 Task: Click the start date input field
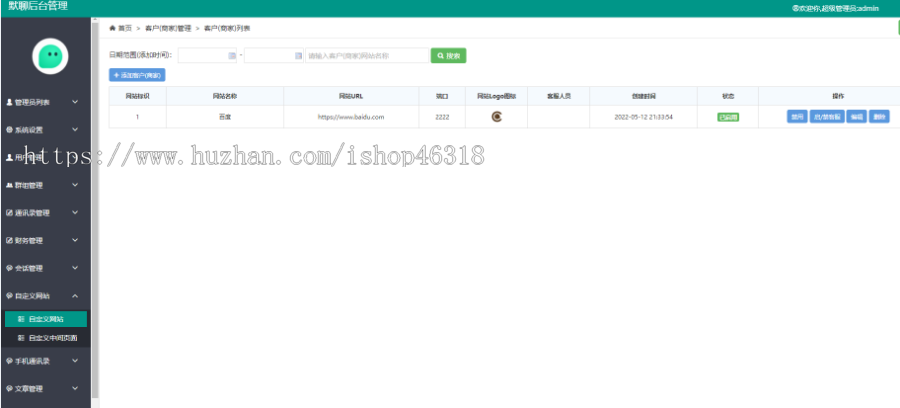(x=207, y=56)
